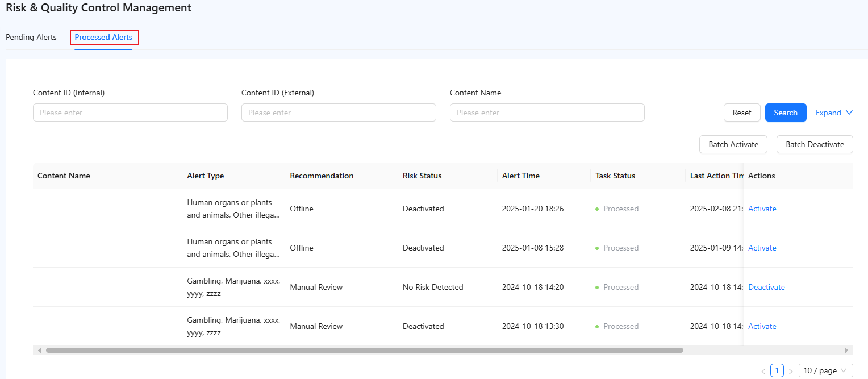This screenshot has width=868, height=379.
Task: Click Processed status in the 2025-01-08 row
Action: tap(617, 248)
